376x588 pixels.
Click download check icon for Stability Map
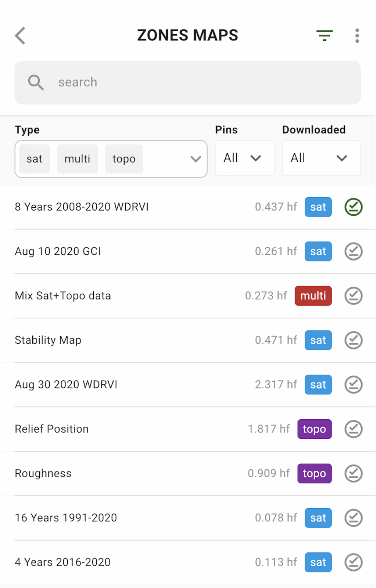353,340
